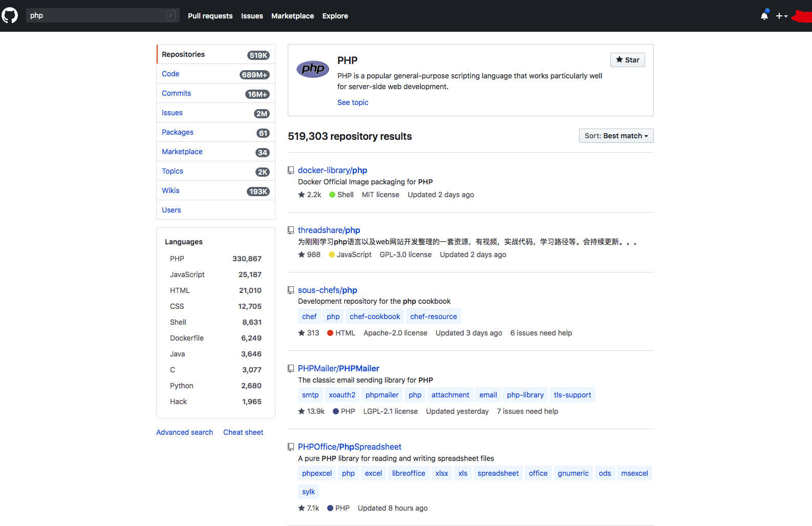812x526 pixels.
Task: Open 6 issues need help link
Action: [541, 333]
